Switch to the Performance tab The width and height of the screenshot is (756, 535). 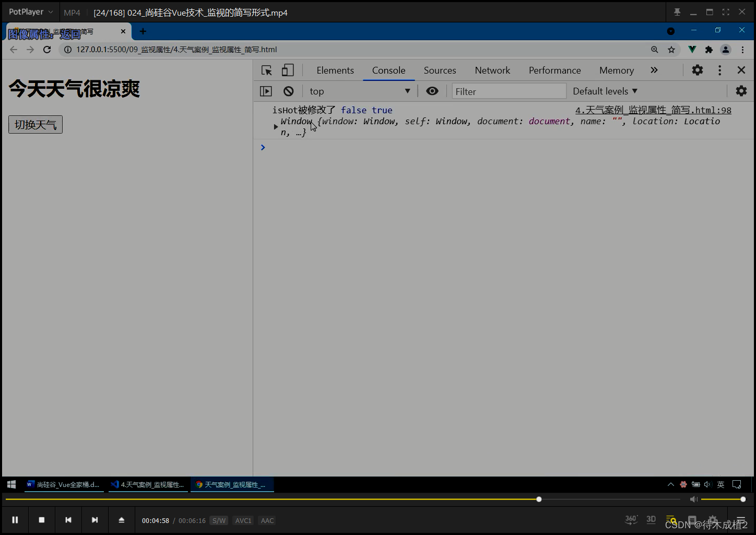click(x=555, y=70)
